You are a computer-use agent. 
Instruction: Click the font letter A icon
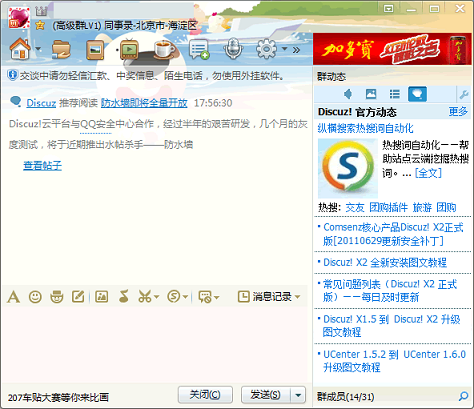13,296
